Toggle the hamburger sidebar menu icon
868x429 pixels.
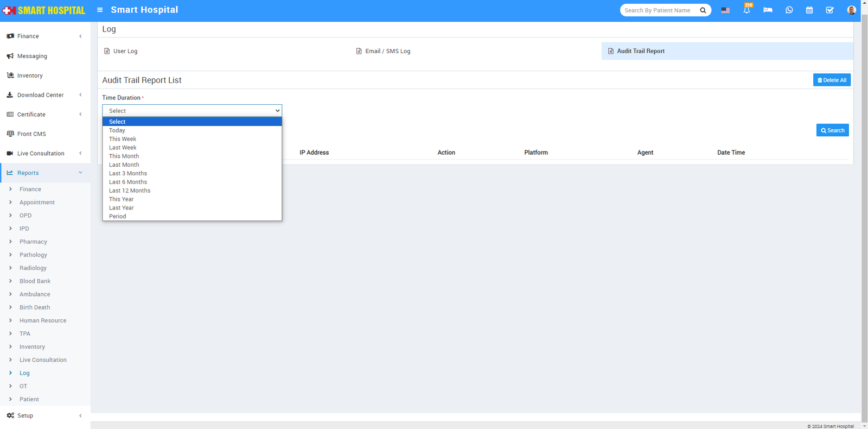click(100, 10)
